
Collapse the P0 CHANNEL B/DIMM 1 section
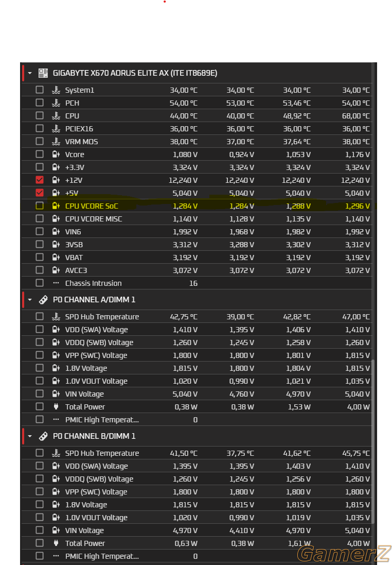pos(30,436)
